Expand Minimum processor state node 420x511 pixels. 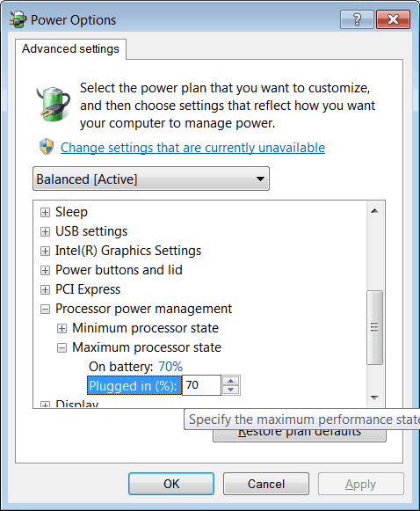pos(62,329)
